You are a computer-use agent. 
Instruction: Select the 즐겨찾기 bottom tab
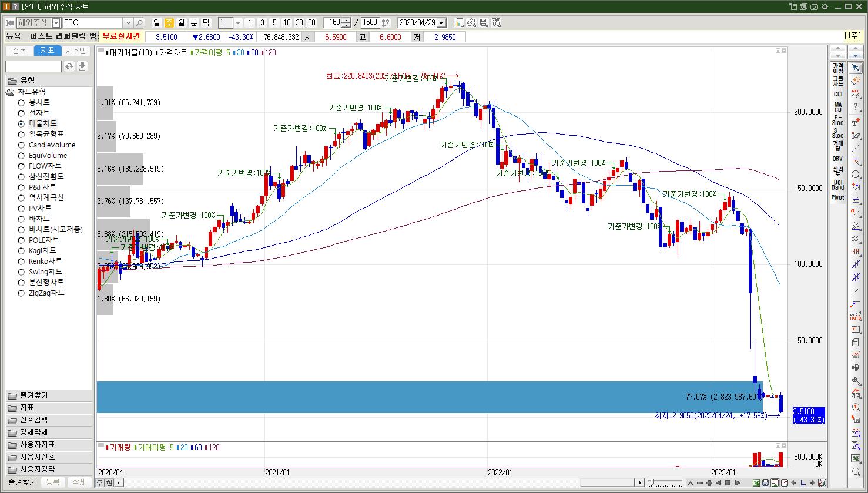[22, 482]
